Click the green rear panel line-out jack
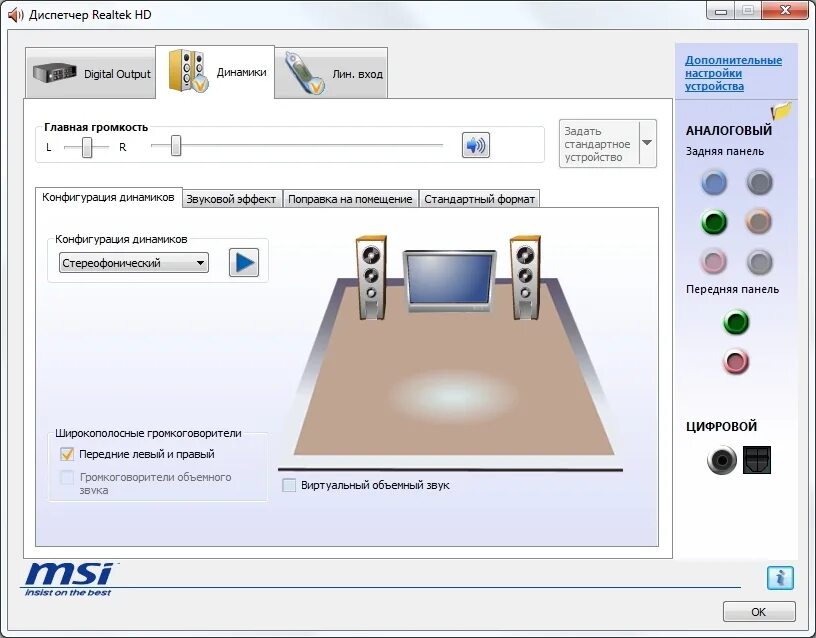 click(x=713, y=222)
